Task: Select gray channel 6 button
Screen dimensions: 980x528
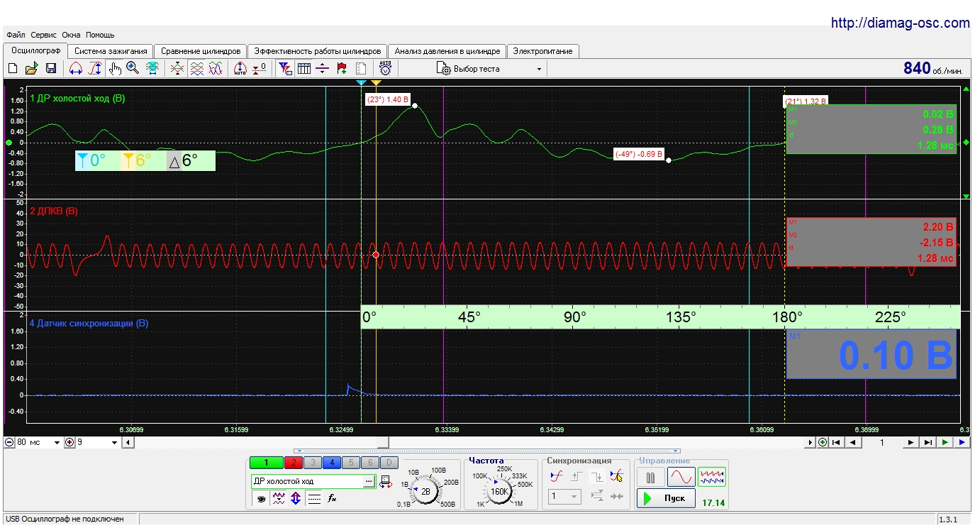Action: tap(369, 463)
